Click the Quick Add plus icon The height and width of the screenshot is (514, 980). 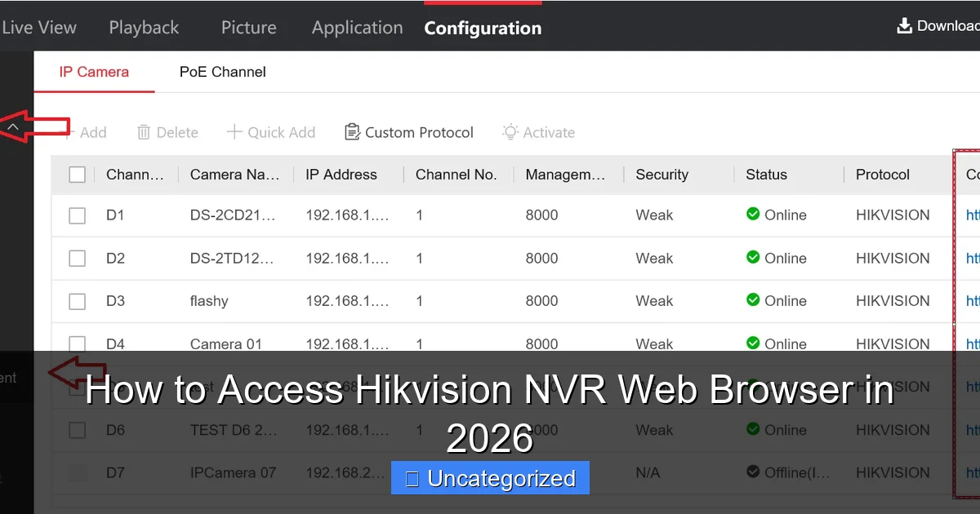tap(235, 131)
